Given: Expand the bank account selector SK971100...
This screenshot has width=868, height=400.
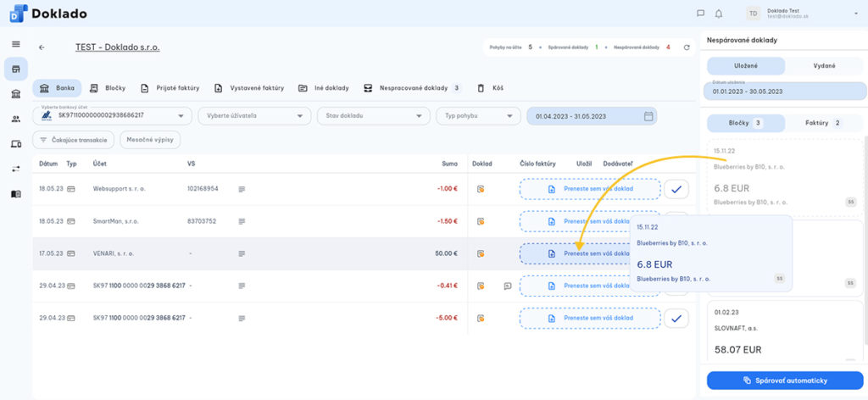Looking at the screenshot, I should click(x=113, y=116).
